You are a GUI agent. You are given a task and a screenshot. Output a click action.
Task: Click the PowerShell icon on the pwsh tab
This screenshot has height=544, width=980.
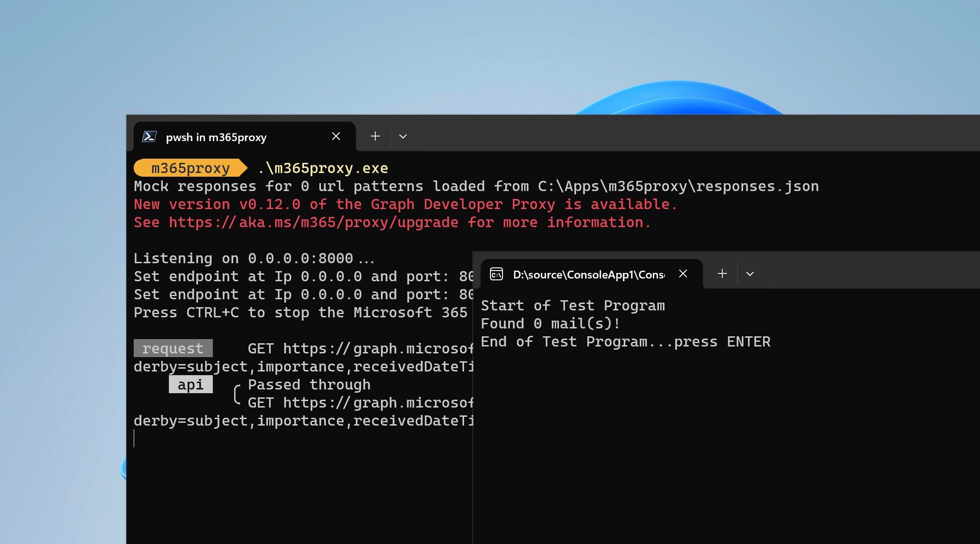(149, 136)
